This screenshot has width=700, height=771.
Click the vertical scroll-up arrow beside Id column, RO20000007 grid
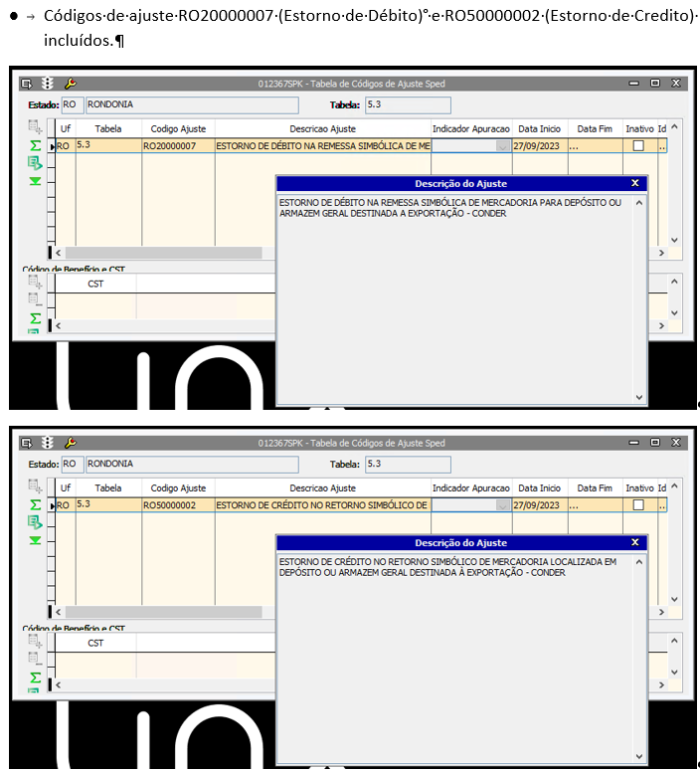(674, 127)
